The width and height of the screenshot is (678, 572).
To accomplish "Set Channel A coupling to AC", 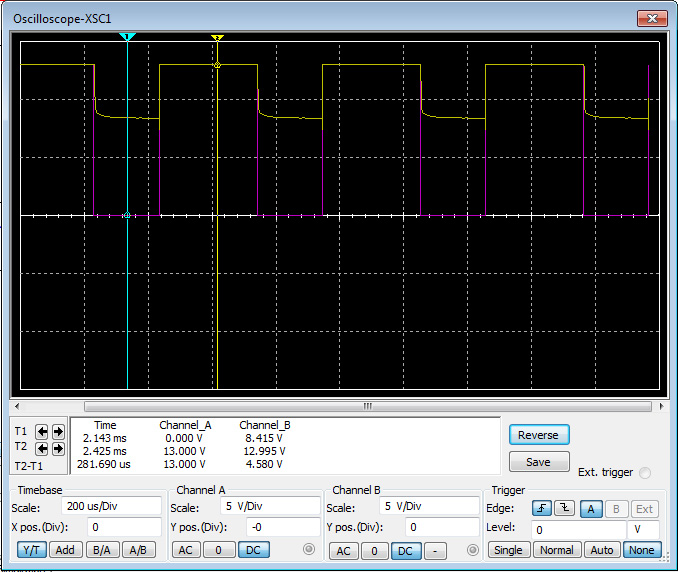I will [185, 550].
